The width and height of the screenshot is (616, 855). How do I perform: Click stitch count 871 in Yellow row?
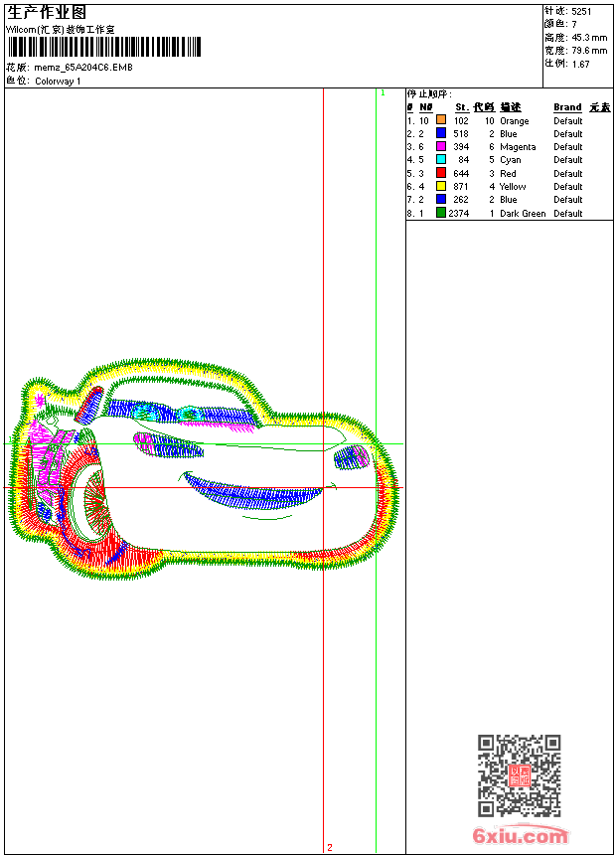point(461,187)
